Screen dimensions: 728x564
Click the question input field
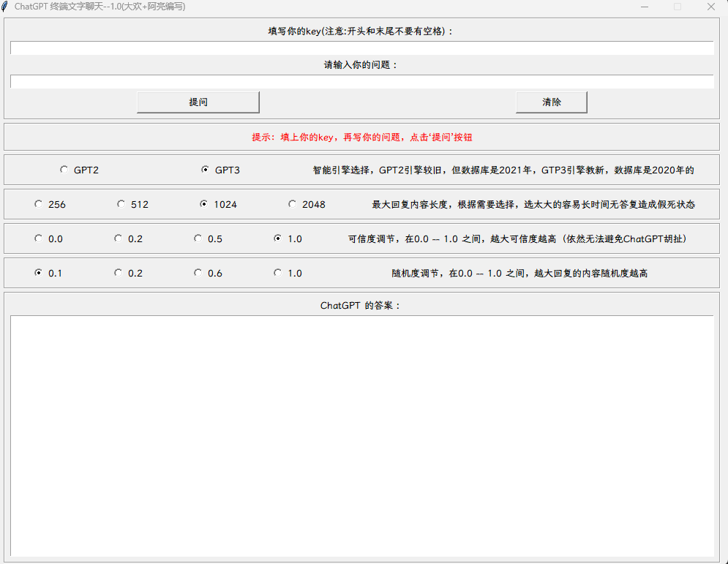(x=362, y=81)
